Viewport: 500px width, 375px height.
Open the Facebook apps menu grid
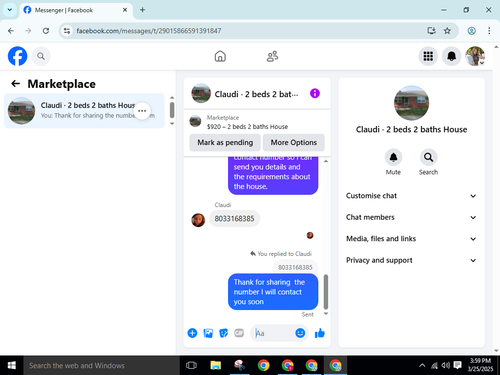(428, 56)
